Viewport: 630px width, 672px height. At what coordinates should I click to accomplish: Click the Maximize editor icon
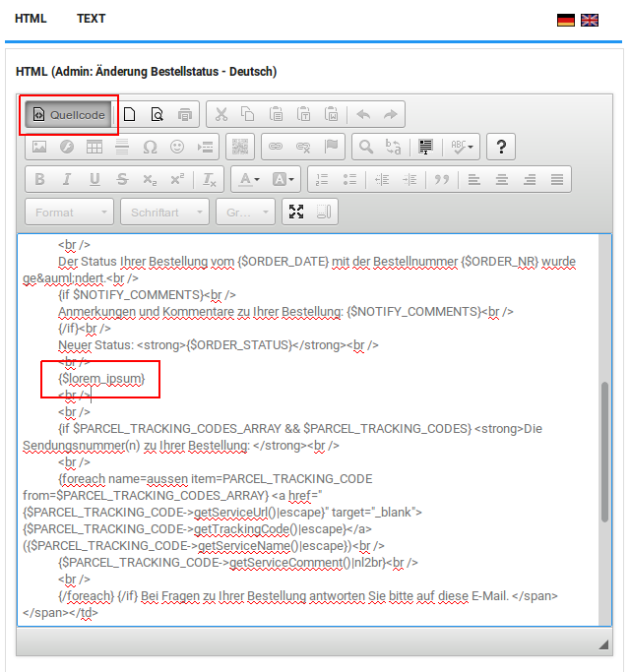(x=296, y=212)
